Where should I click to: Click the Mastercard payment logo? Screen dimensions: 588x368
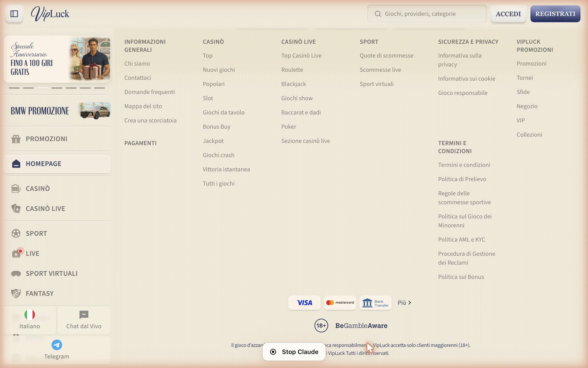[340, 302]
